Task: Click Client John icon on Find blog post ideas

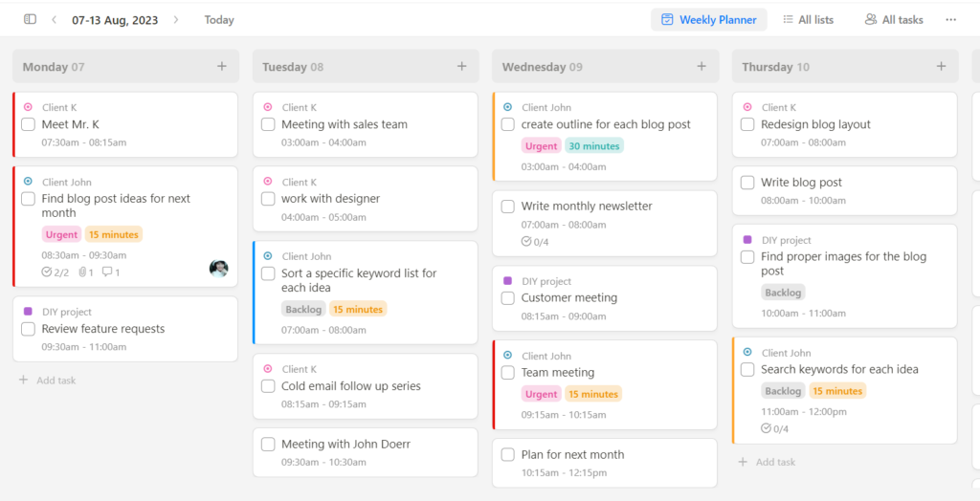Action: 28,181
